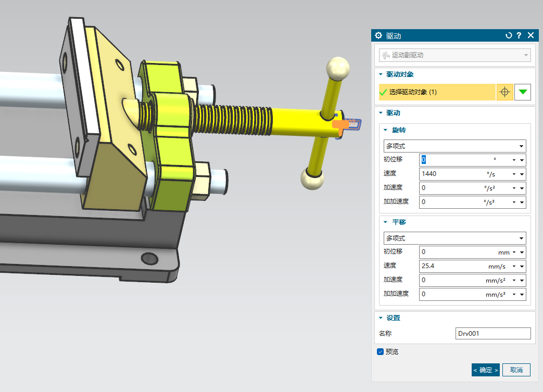
Task: Open help with the question mark icon
Action: coord(519,35)
